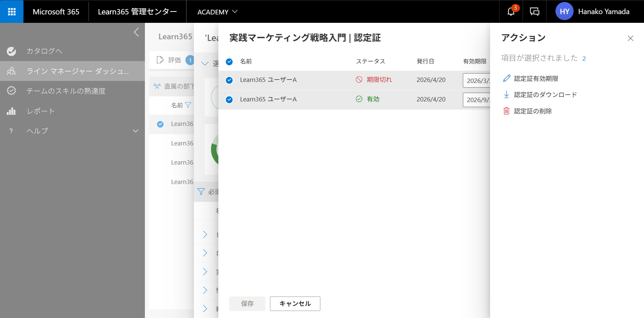Click the ヘルプ question mark icon
Image resolution: width=644 pixels, height=318 pixels.
(11, 131)
